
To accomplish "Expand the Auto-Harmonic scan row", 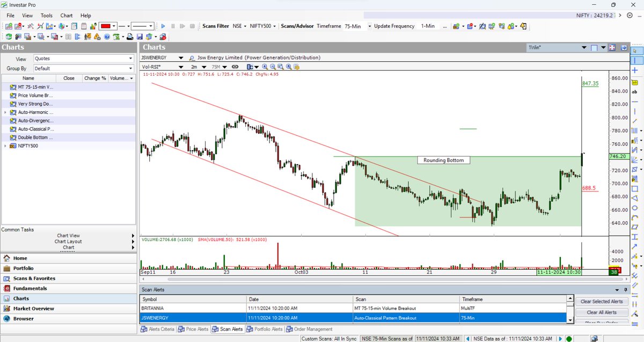I will (5, 112).
